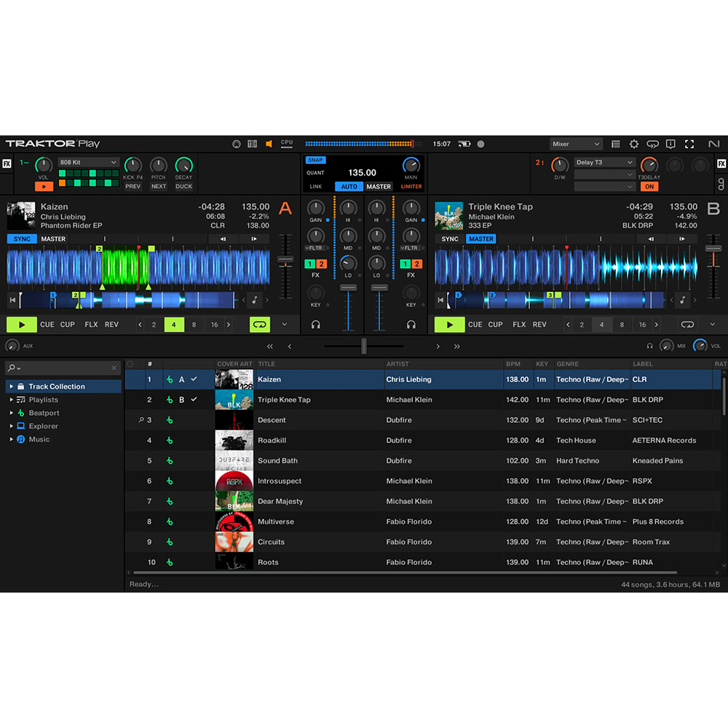Open the 808 Kit preset dropdown
The image size is (728, 728).
coord(88,162)
